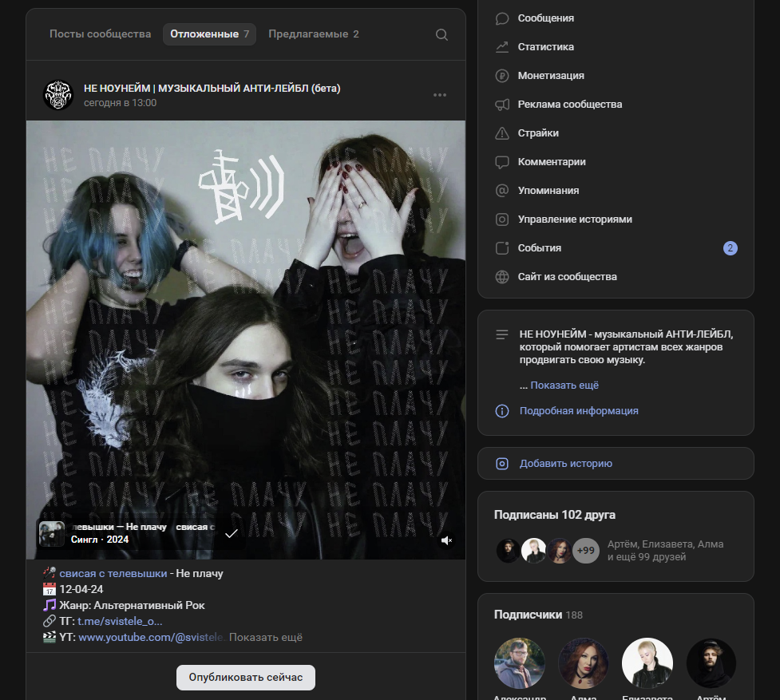Click the community avatar logo in post header
The width and height of the screenshot is (780, 700).
58,94
